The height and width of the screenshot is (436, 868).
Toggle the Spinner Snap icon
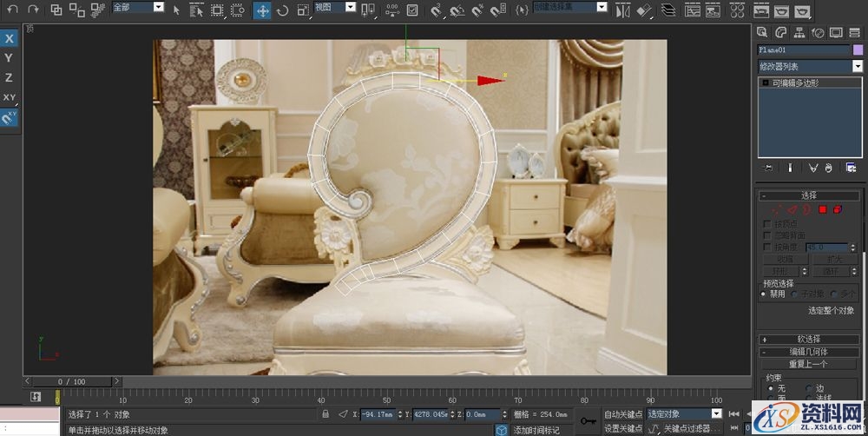498,10
